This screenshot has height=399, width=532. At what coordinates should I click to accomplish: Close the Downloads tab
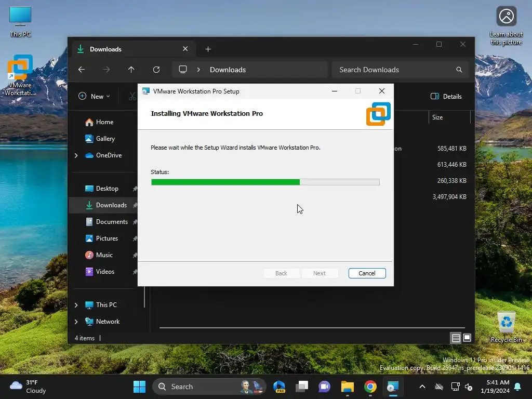tap(185, 49)
